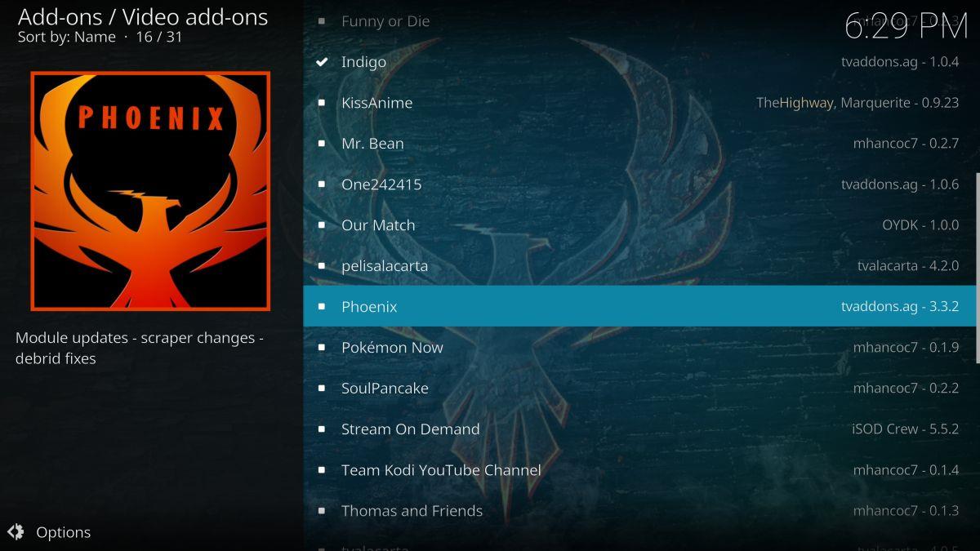The height and width of the screenshot is (551, 980).
Task: Click the Phoenix add-on artwork thumbnail
Action: (150, 191)
